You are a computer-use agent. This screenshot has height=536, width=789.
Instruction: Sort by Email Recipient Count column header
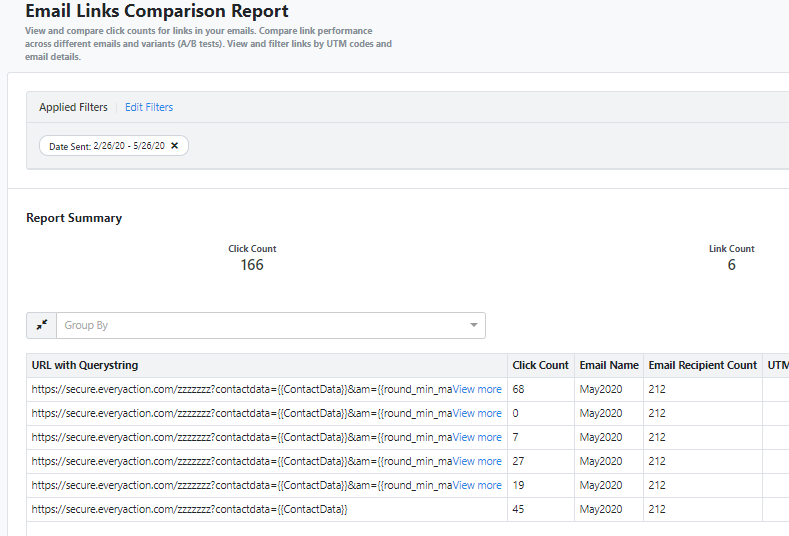tap(702, 365)
